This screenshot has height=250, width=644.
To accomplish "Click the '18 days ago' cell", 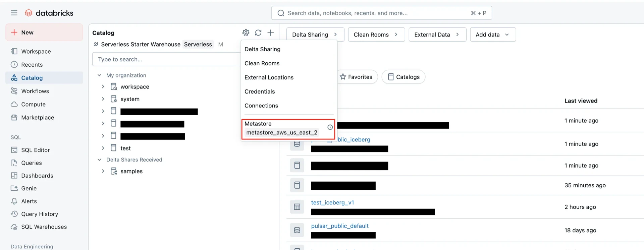I will [580, 230].
